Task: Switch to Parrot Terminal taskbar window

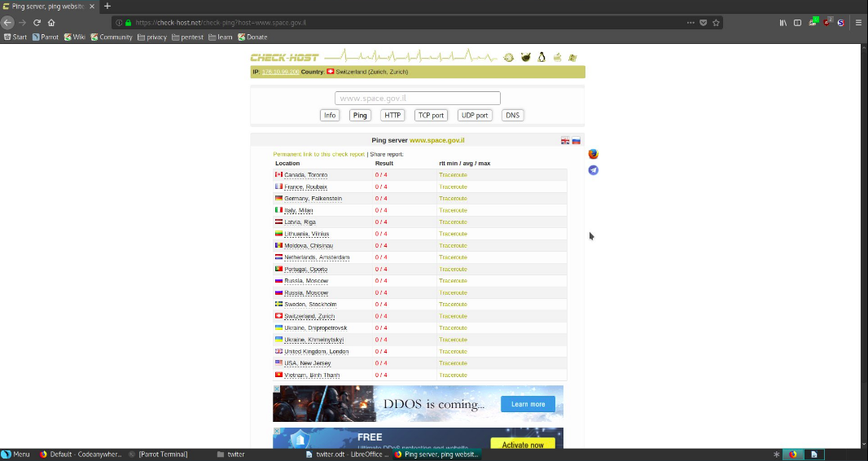Action: 158,454
